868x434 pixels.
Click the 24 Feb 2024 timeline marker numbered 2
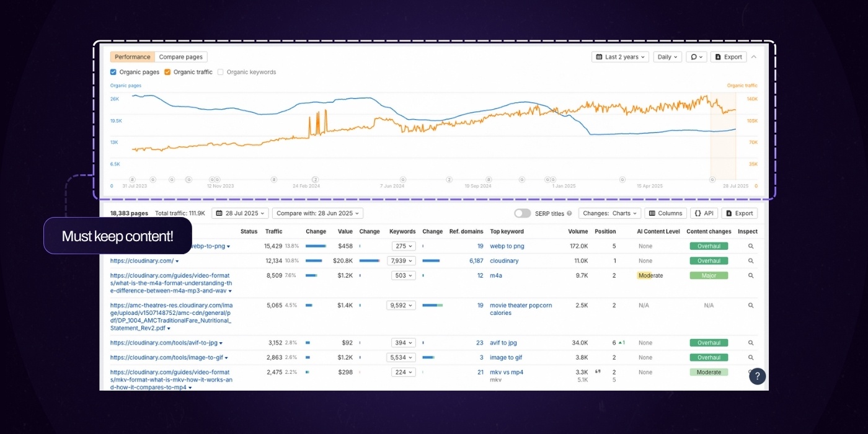(315, 179)
